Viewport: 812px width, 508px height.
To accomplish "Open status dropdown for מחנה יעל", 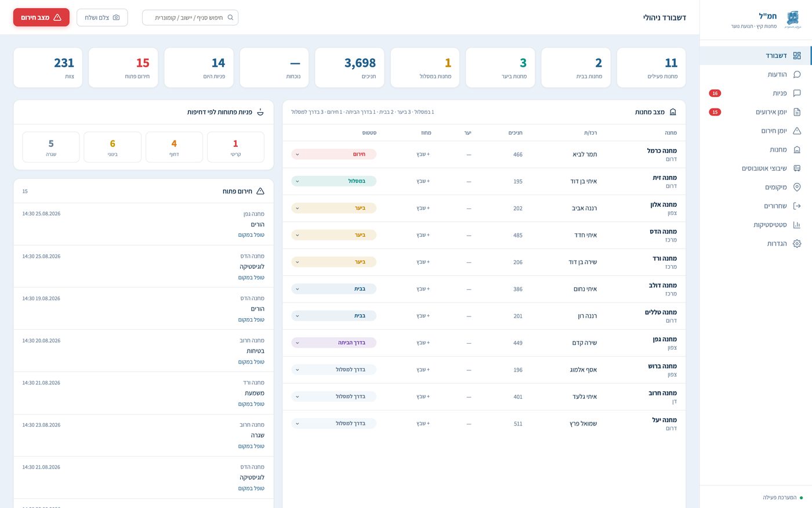I will tap(334, 423).
